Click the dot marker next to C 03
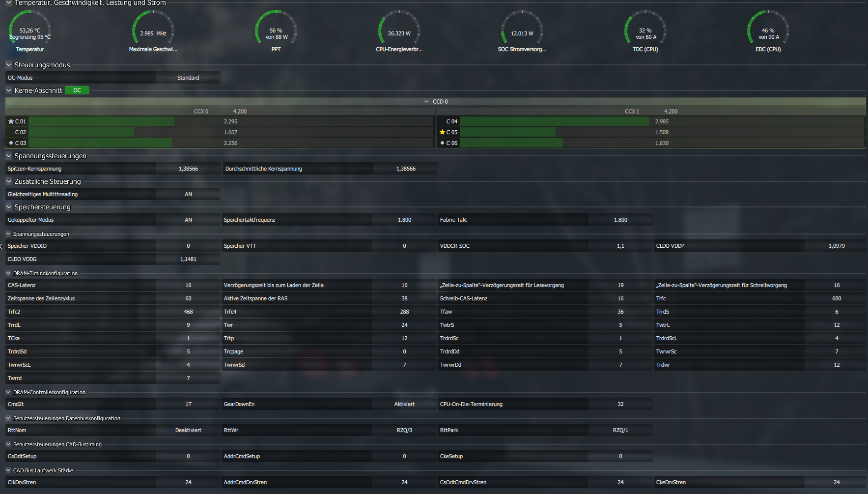 (x=11, y=143)
